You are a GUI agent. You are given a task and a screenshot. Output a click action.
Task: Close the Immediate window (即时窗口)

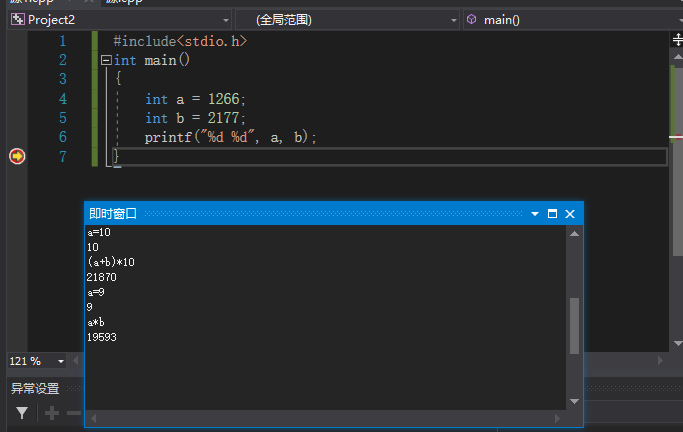[x=570, y=214]
